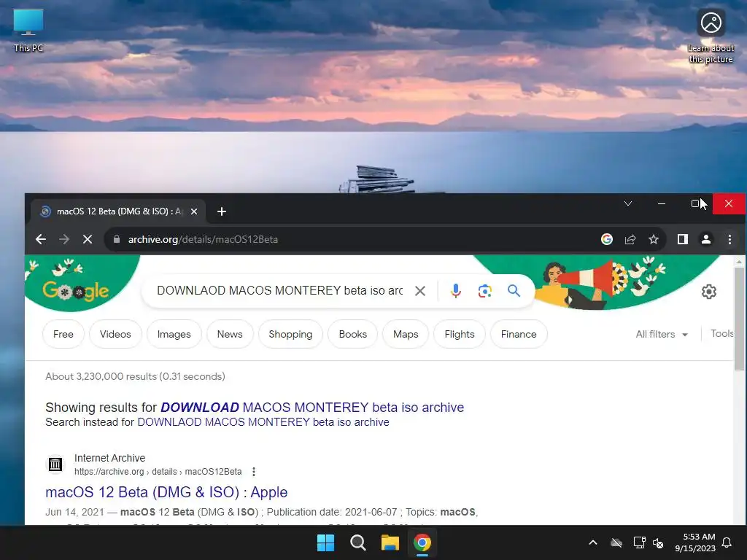The width and height of the screenshot is (747, 560).
Task: Click the forward navigation arrow
Action: click(64, 239)
